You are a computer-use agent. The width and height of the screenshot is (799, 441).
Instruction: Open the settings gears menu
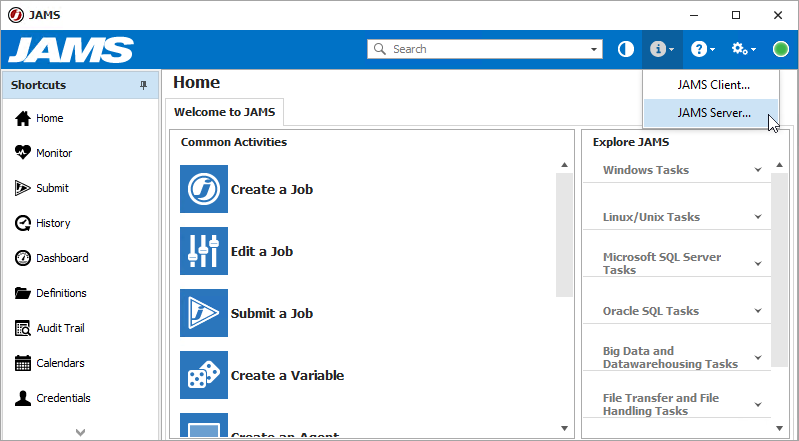click(x=743, y=49)
